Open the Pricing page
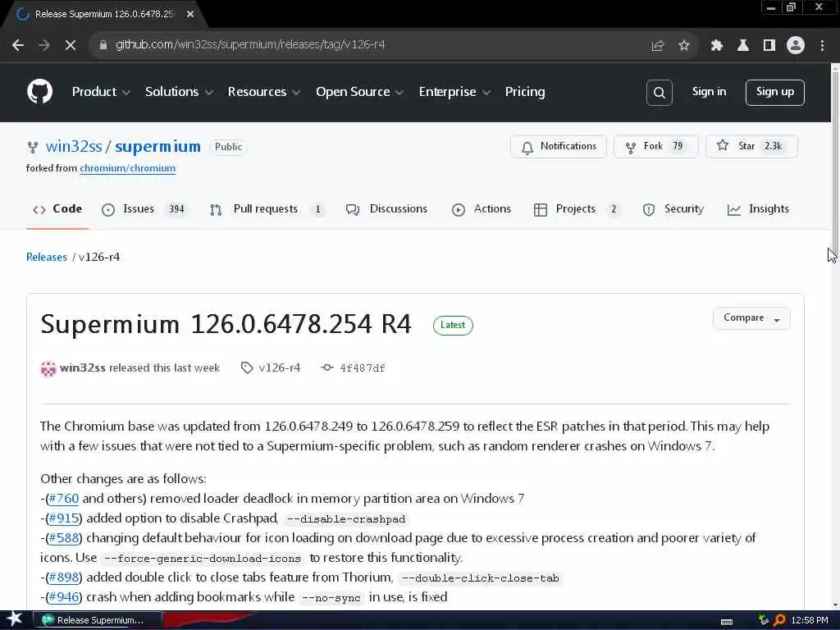The width and height of the screenshot is (840, 630). 525,92
